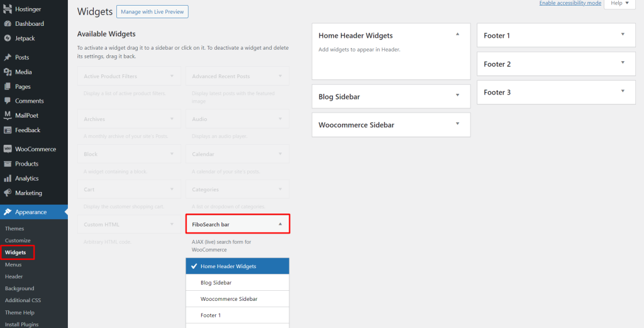Screen dimensions: 644x328
Task: Choose Woocommerce Sidebar in the widget area list
Action: 237,299
